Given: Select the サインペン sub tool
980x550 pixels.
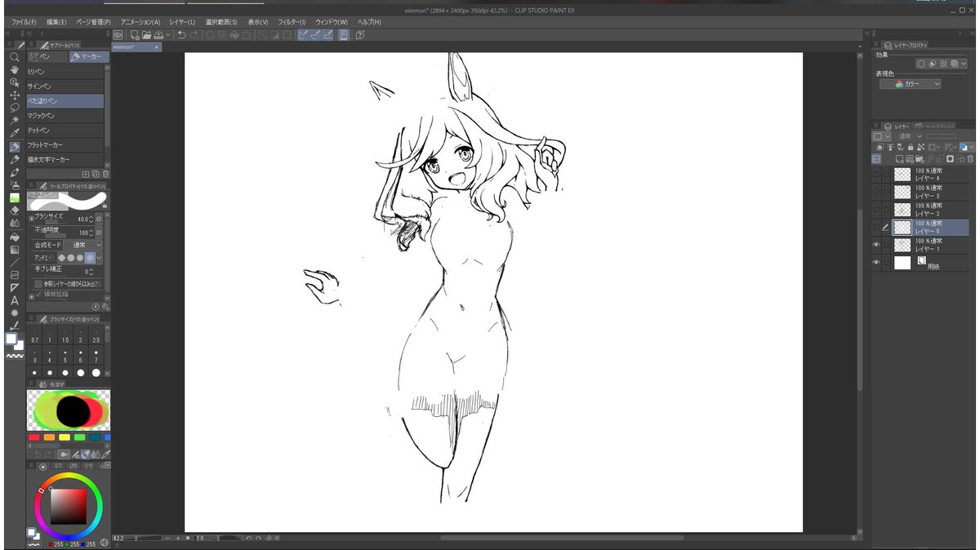Looking at the screenshot, I should point(65,86).
